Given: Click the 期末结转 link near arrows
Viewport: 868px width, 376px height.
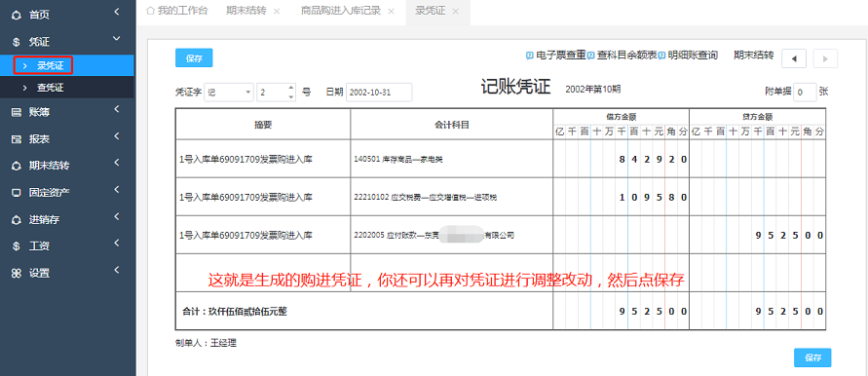Looking at the screenshot, I should [x=753, y=56].
